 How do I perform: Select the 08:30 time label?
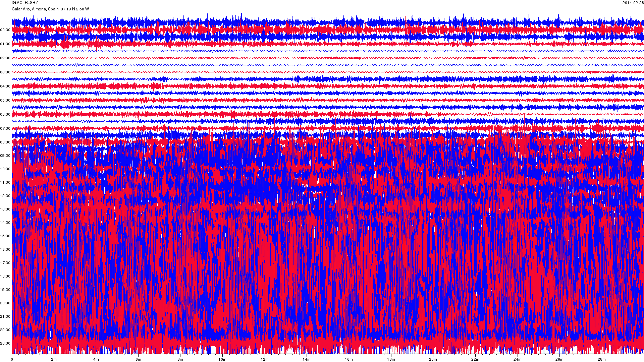click(x=5, y=142)
